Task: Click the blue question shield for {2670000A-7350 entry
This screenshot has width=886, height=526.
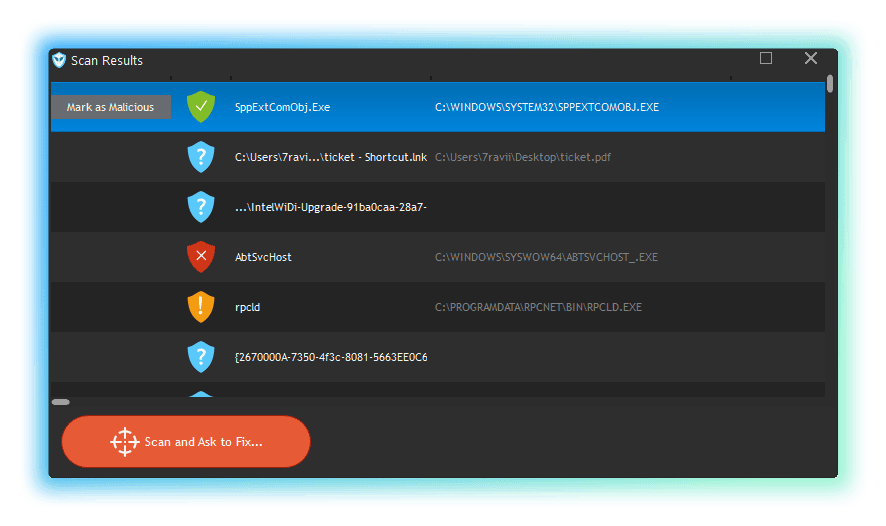Action: pos(201,357)
